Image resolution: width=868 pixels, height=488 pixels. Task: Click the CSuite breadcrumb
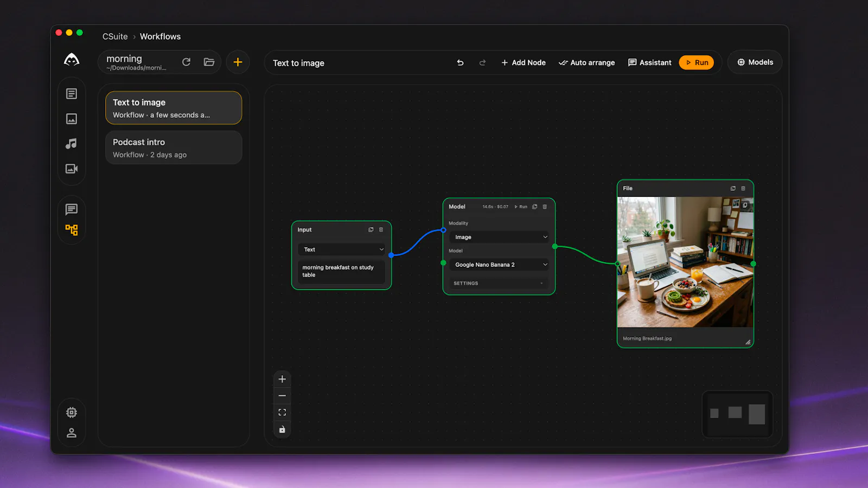pyautogui.click(x=115, y=36)
